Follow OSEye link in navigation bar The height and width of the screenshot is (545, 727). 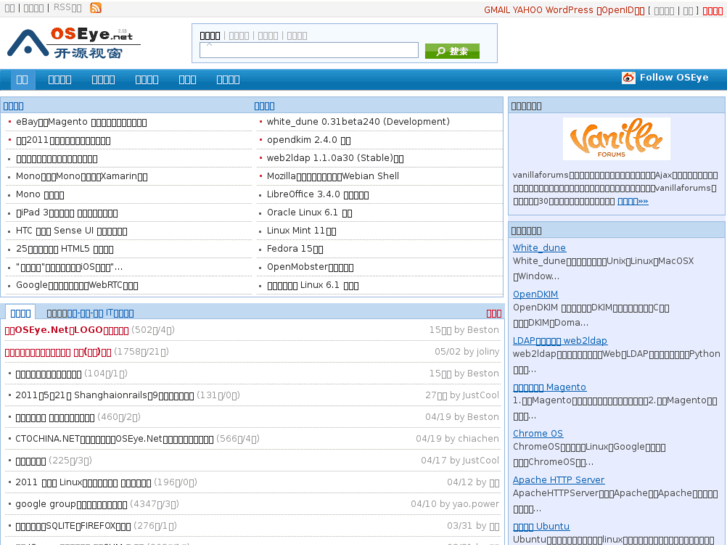[x=674, y=77]
